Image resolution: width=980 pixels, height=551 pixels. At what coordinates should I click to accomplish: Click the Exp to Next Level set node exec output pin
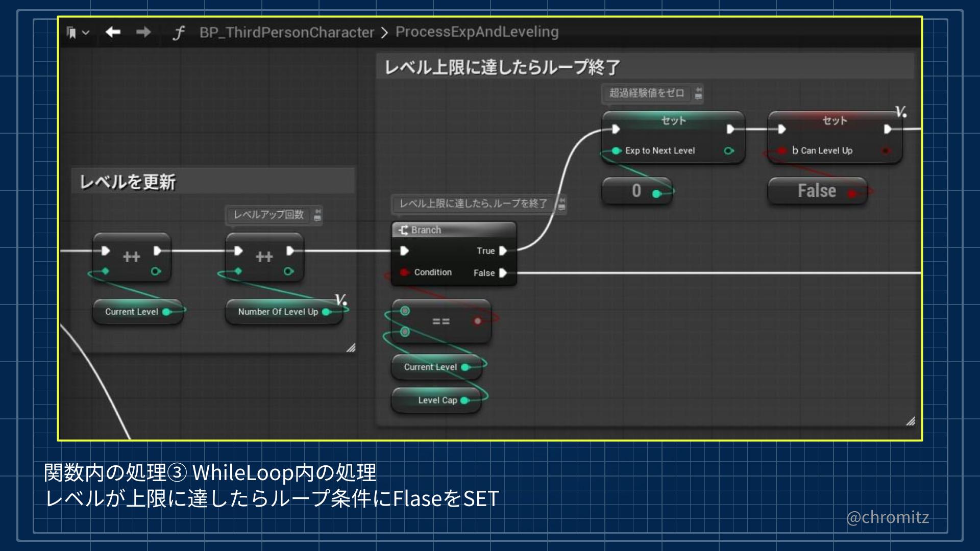coord(730,129)
